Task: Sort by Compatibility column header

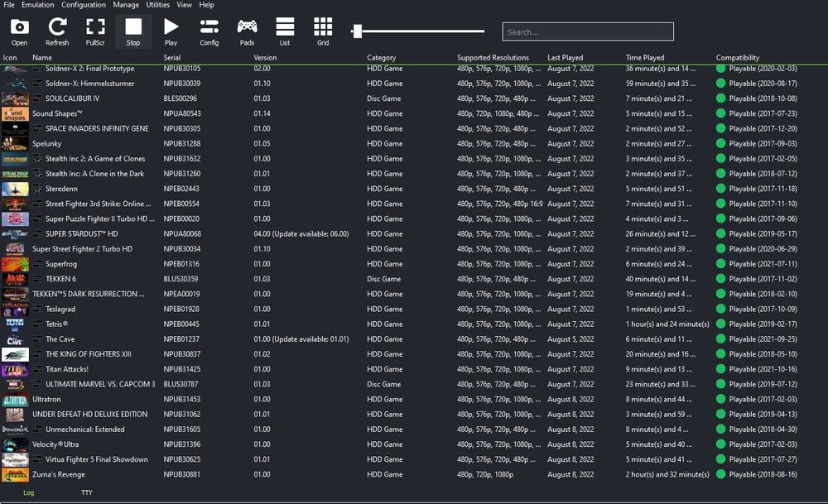Action: point(737,58)
